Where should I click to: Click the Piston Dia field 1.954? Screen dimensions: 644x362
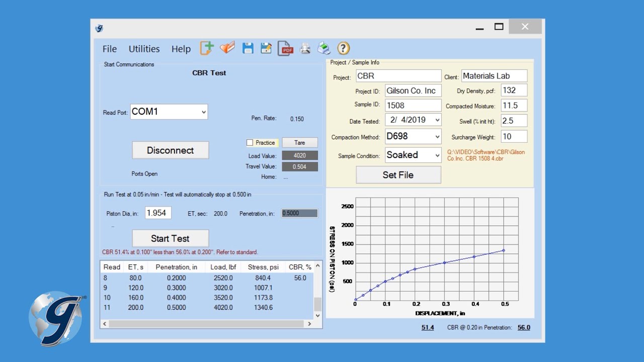(x=158, y=213)
